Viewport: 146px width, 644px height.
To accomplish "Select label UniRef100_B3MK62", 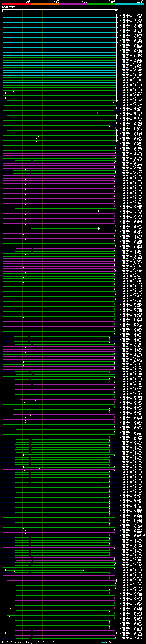I will [x=131, y=376].
